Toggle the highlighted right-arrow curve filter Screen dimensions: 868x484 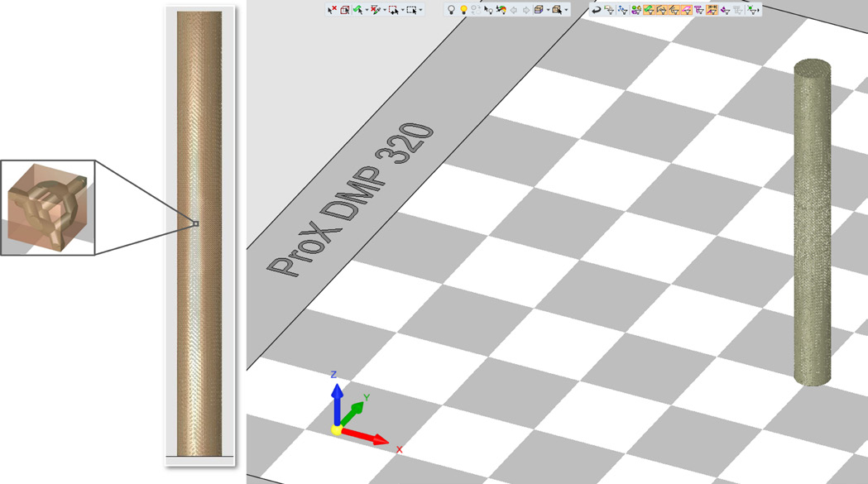662,10
